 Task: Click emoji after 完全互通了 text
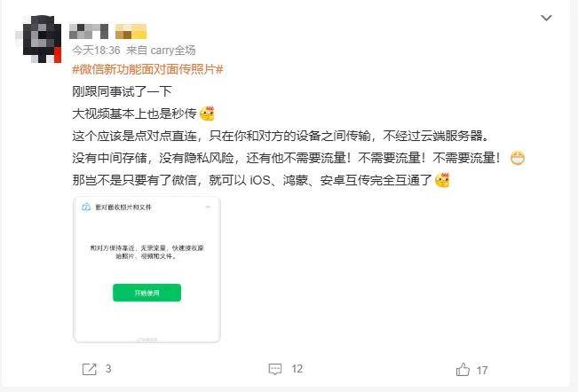(x=442, y=180)
